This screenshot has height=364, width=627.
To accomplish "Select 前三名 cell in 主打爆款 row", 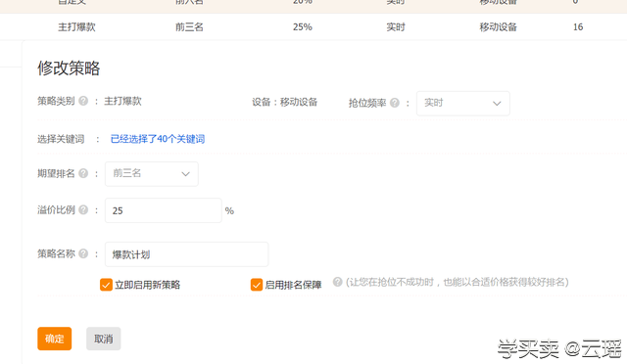I will coord(189,26).
